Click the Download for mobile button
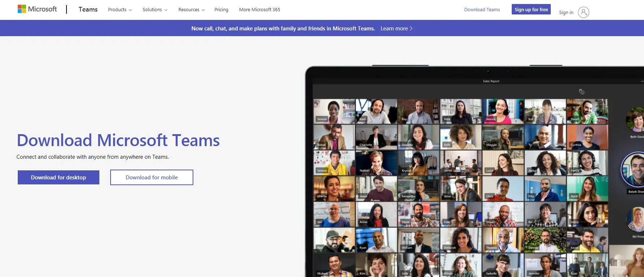Screen dimensions: 644x277 pos(152,177)
